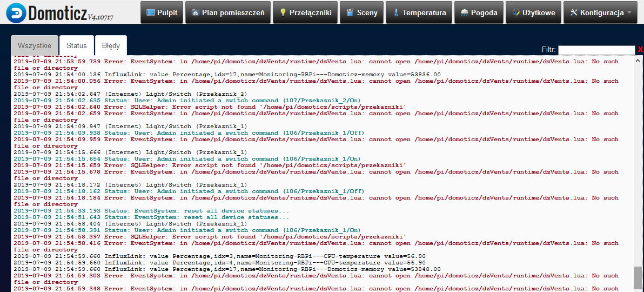Select log line 21:54:58.404 Light/Switch (Przekaznik_1)
Viewport: 644px width, 292px height.
click(131, 224)
